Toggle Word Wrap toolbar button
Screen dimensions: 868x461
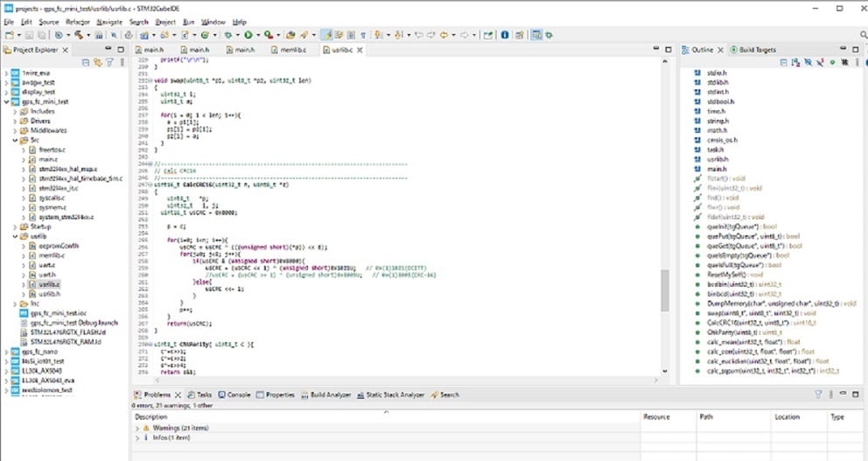(339, 35)
